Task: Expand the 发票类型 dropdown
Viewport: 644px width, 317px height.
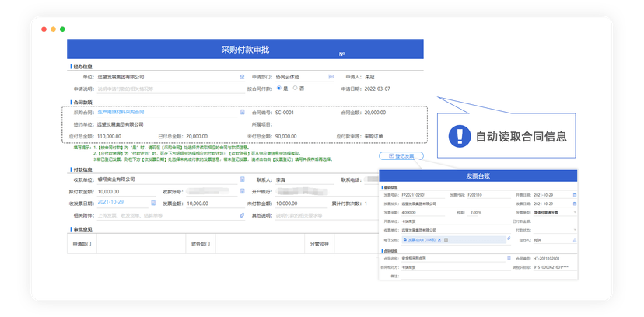Action: (574, 211)
